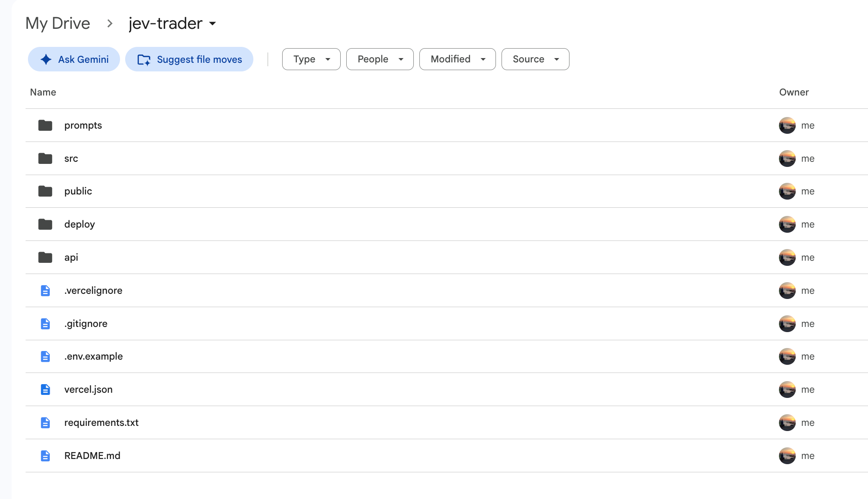Image resolution: width=868 pixels, height=499 pixels.
Task: Click the src folder icon
Action: (x=45, y=158)
